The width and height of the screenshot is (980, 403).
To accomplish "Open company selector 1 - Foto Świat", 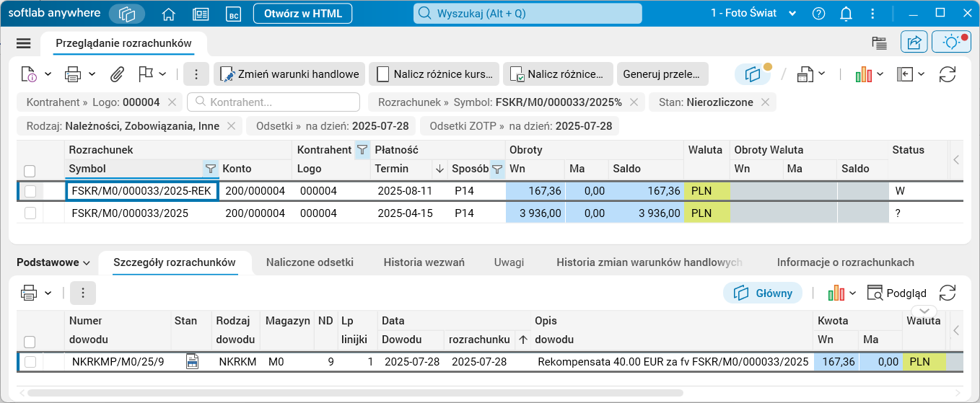I will (753, 13).
